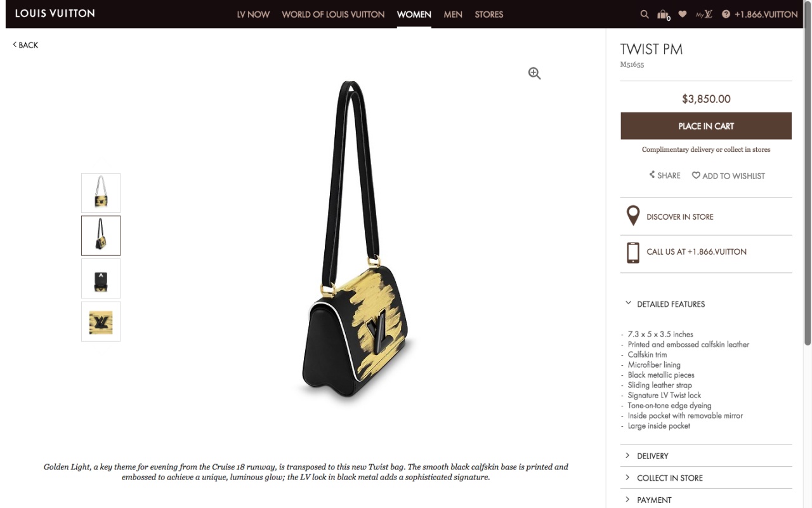Click the Share icon link
Viewport: 812px width, 508px height.
coord(665,175)
